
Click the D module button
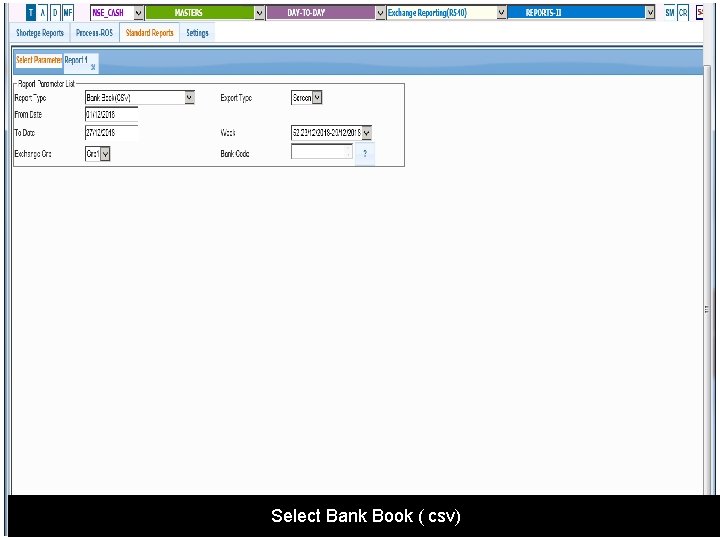55,13
